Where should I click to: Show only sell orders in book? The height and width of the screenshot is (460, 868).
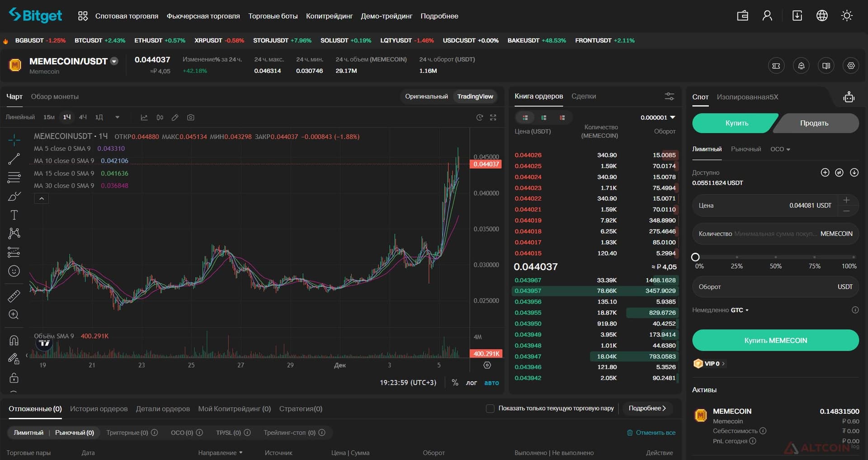[x=562, y=118]
